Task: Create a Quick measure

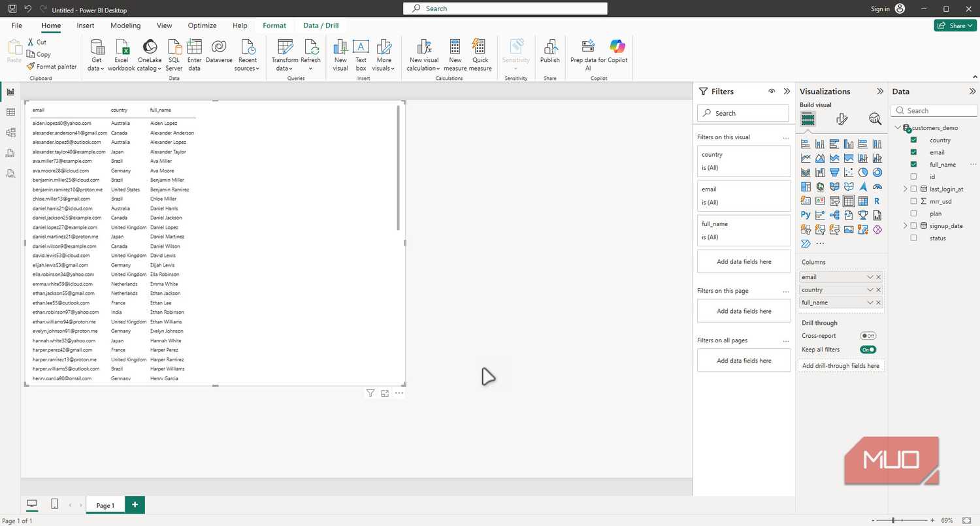Action: point(480,55)
